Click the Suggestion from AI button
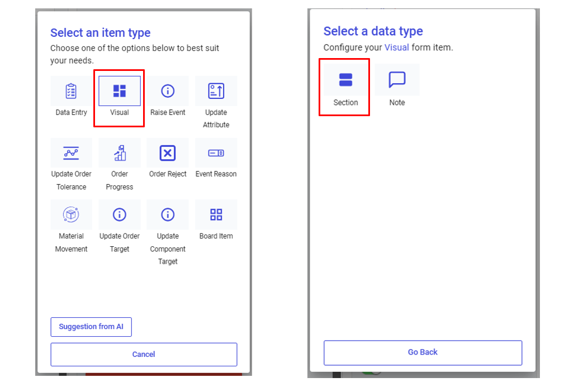Viewport: 588px width, 387px height. coord(91,327)
